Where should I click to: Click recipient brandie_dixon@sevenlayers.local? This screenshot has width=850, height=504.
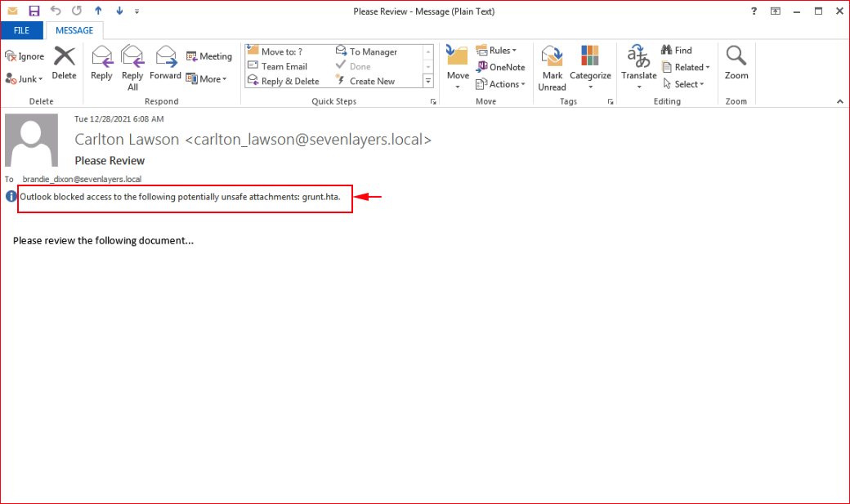[x=82, y=180]
